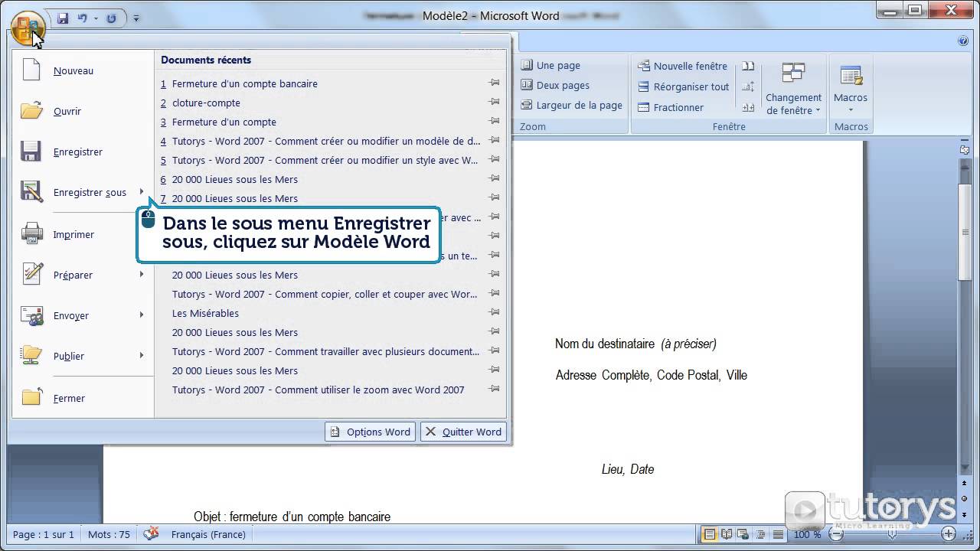Save with the Quick Access floppy icon

tap(63, 18)
